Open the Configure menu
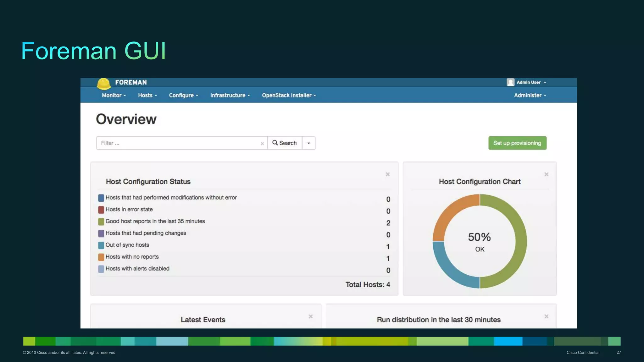The width and height of the screenshot is (644, 362). click(x=183, y=95)
